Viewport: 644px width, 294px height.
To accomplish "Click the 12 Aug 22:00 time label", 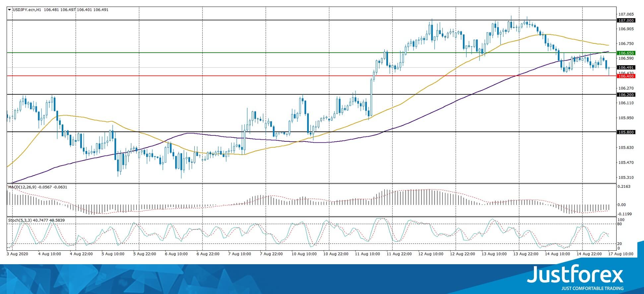I will (463, 254).
